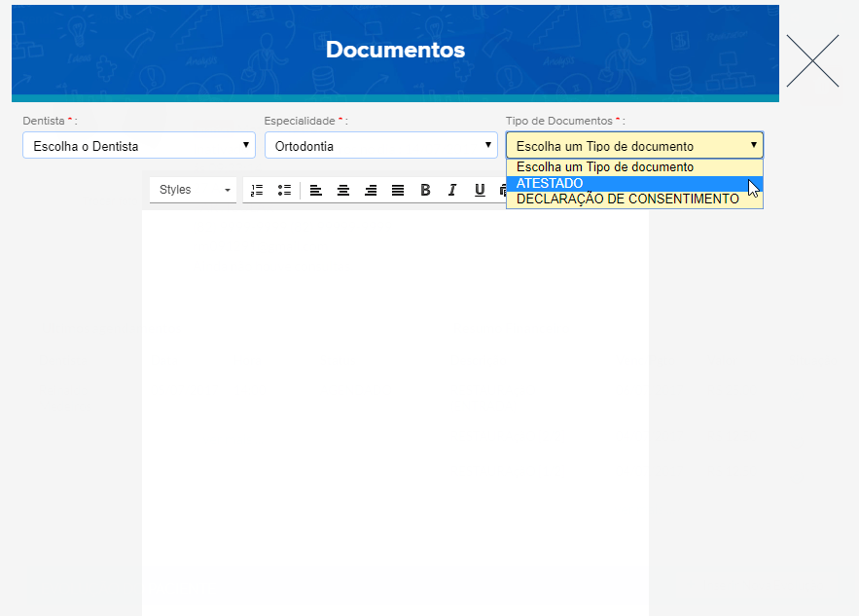Viewport: 859px width, 616px height.
Task: Toggle bold formatting
Action: pyautogui.click(x=425, y=190)
